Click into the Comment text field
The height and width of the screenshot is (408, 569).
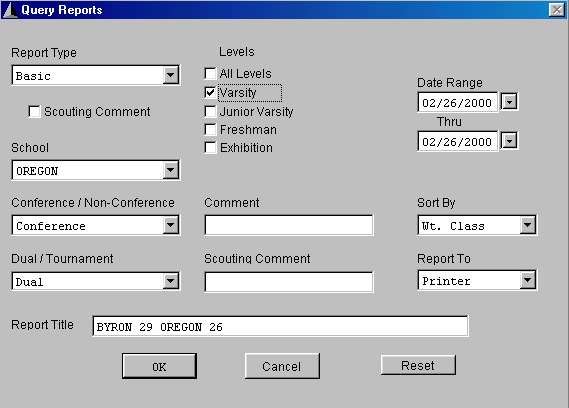pos(289,225)
